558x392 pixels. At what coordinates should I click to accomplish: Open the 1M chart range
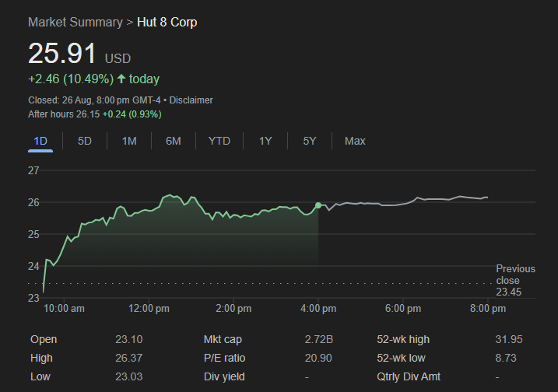coord(129,141)
